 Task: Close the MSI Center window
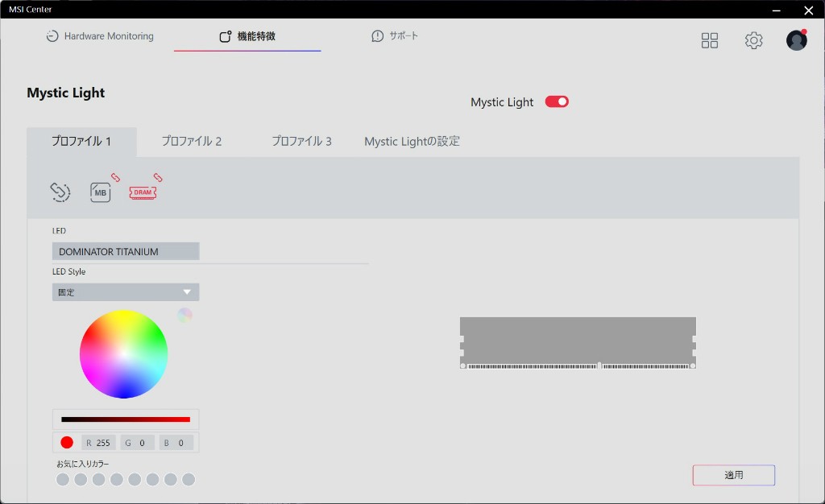pos(809,10)
